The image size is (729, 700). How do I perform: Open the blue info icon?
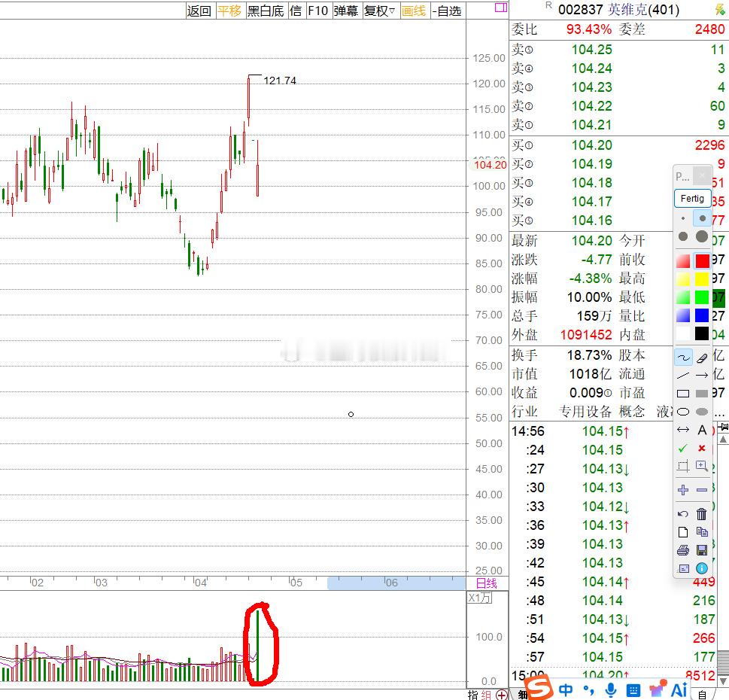coord(702,568)
